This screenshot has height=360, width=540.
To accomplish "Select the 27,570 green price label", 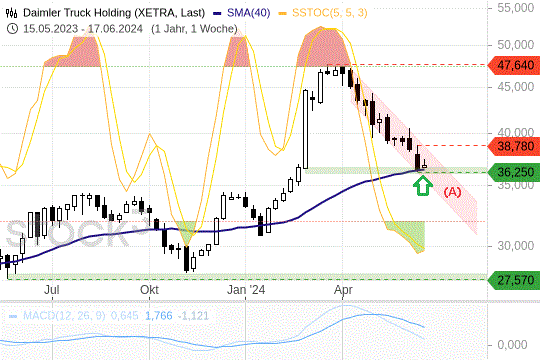I will pyautogui.click(x=514, y=280).
